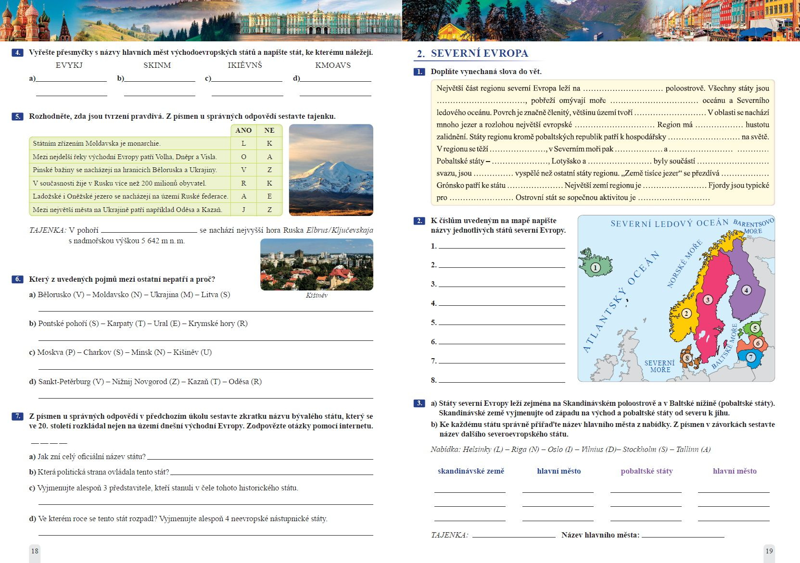This screenshot has width=800, height=563.
Task: Click the 2. SEVERNÍ EVROPA section heading
Action: [472, 54]
